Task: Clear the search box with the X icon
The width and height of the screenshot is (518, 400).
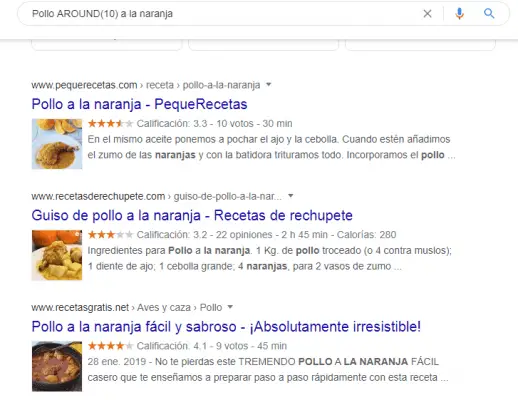Action: tap(427, 14)
